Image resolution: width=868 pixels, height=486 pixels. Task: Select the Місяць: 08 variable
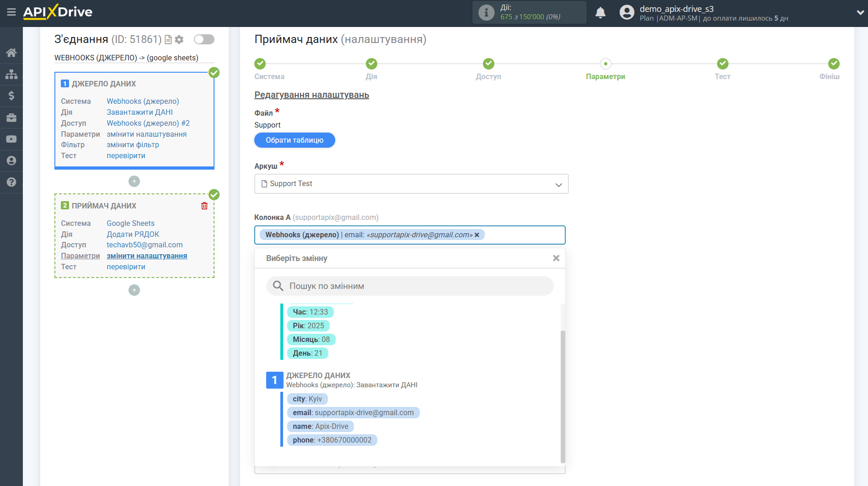click(x=311, y=340)
